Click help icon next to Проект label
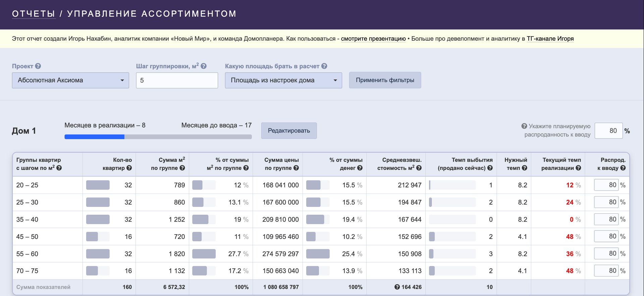 (38, 66)
